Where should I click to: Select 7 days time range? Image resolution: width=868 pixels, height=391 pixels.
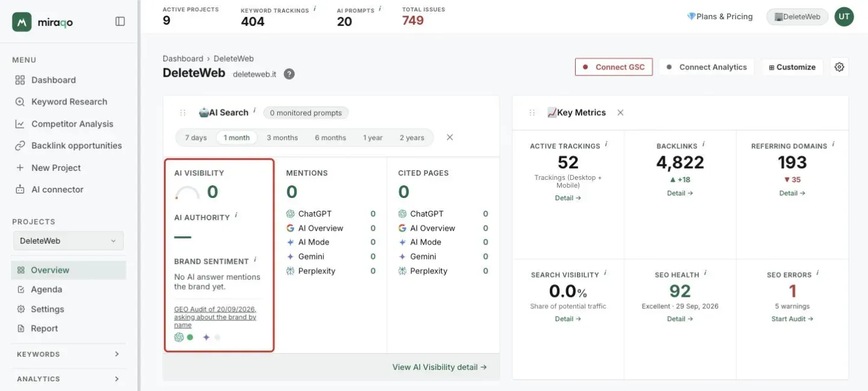click(196, 138)
